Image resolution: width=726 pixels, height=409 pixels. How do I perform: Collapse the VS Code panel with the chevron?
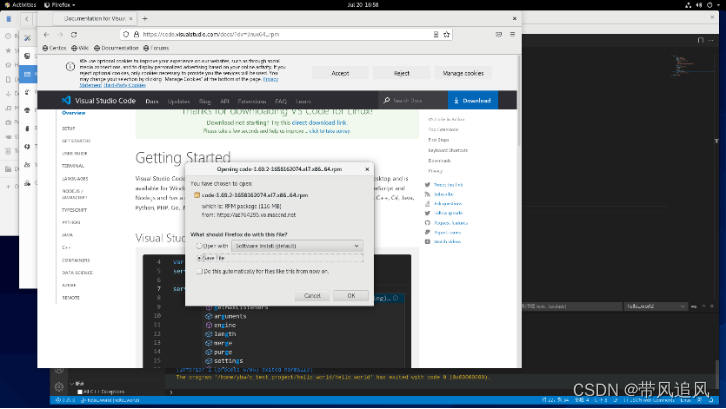click(703, 306)
